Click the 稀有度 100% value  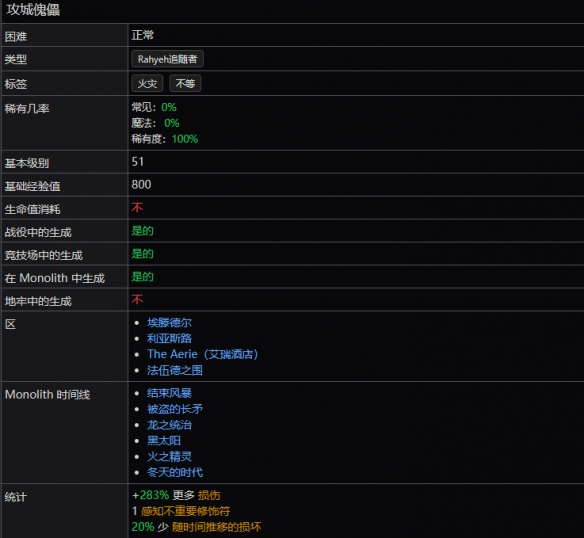(165, 139)
